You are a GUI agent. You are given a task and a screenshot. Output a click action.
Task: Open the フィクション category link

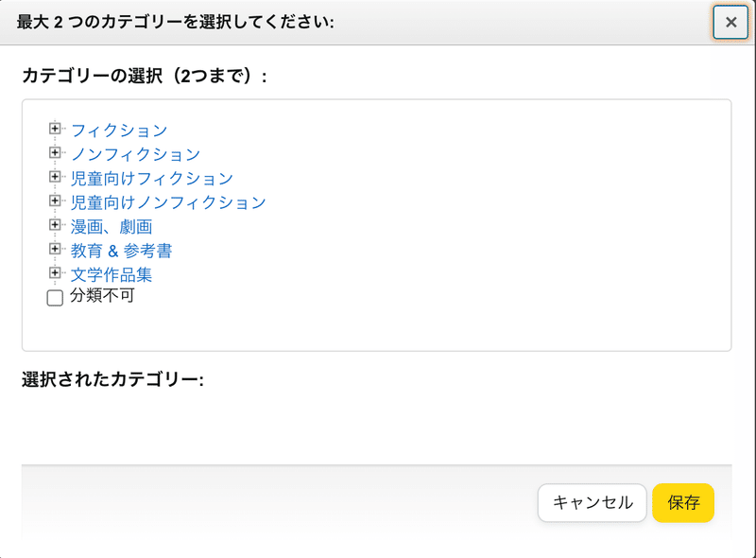(x=119, y=131)
